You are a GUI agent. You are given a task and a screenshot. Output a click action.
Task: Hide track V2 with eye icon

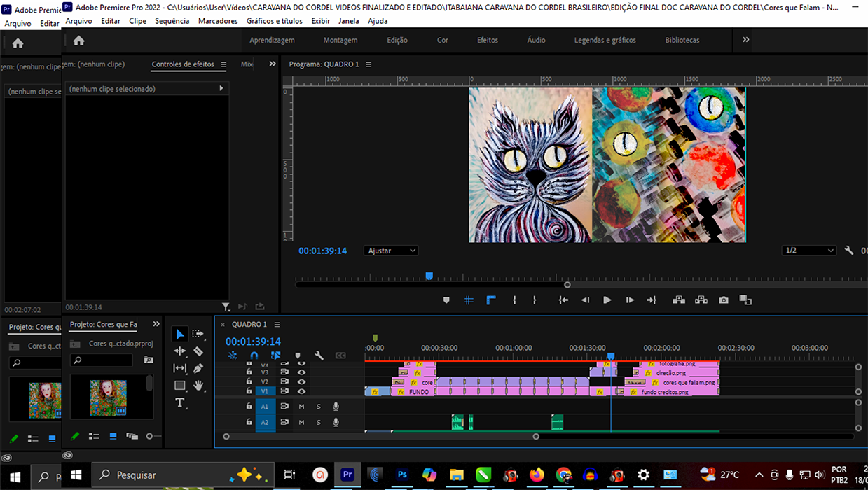point(301,382)
